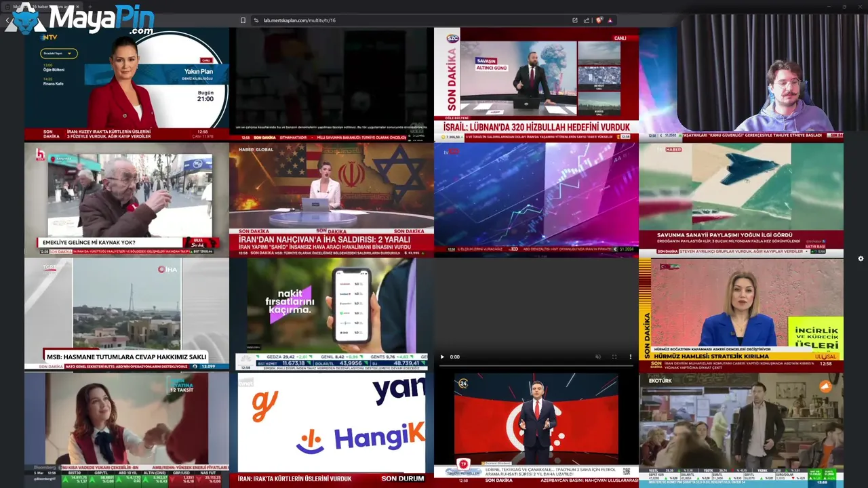Select the 24 TV red studio tile
Image resolution: width=868 pixels, height=488 pixels.
pyautogui.click(x=536, y=430)
